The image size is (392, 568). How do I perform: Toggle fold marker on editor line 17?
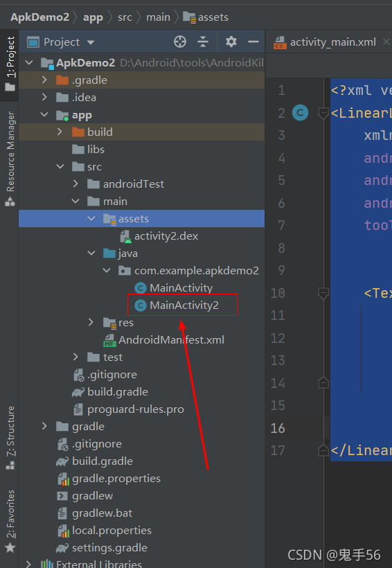point(323,450)
